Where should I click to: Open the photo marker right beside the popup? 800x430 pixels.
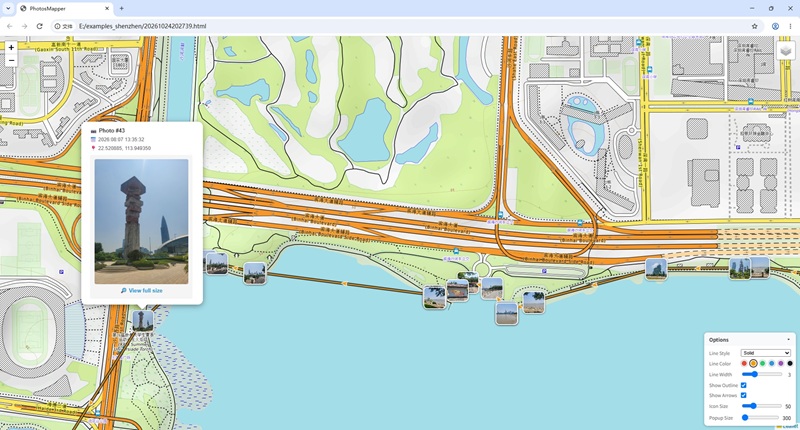216,263
